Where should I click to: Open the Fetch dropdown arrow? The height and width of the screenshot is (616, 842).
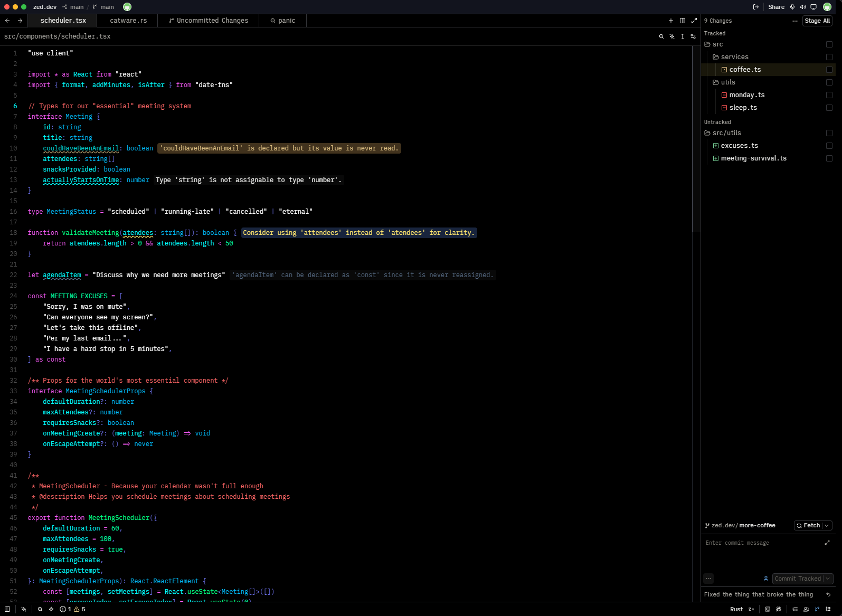tap(827, 526)
